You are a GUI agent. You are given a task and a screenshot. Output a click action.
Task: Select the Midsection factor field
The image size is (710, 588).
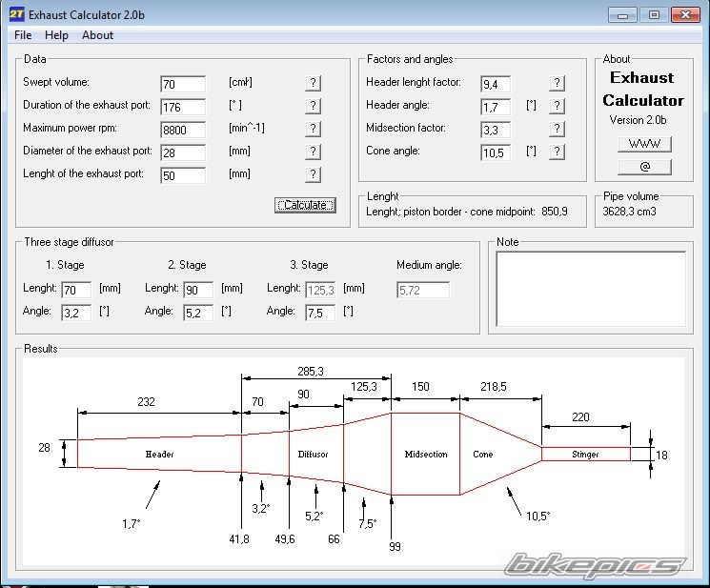[496, 130]
